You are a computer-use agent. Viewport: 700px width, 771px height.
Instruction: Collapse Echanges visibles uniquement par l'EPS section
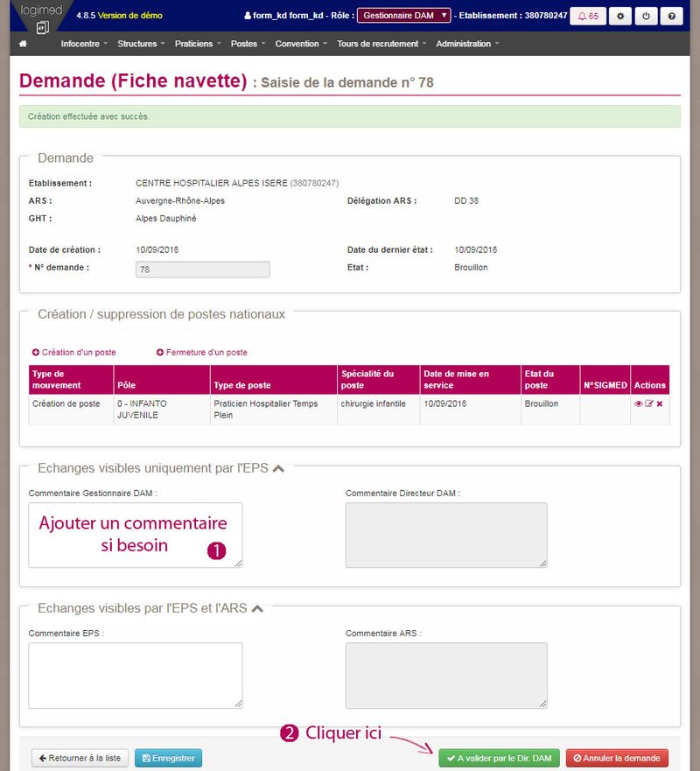(x=278, y=468)
